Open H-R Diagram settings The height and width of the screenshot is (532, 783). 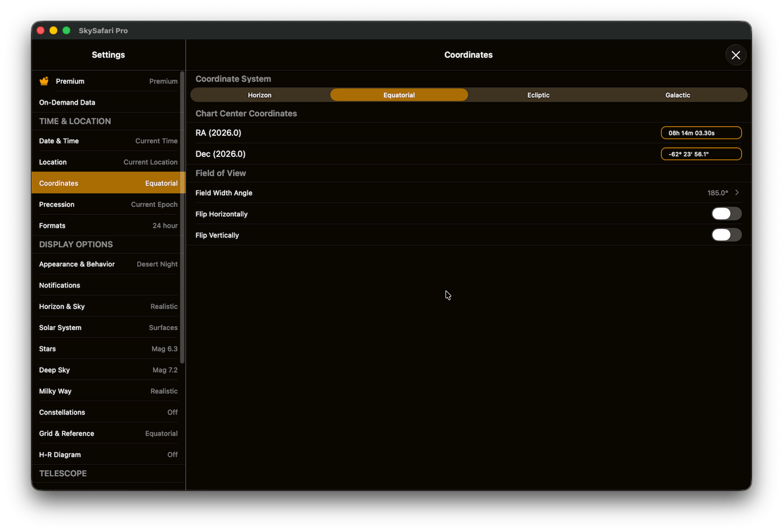point(108,455)
